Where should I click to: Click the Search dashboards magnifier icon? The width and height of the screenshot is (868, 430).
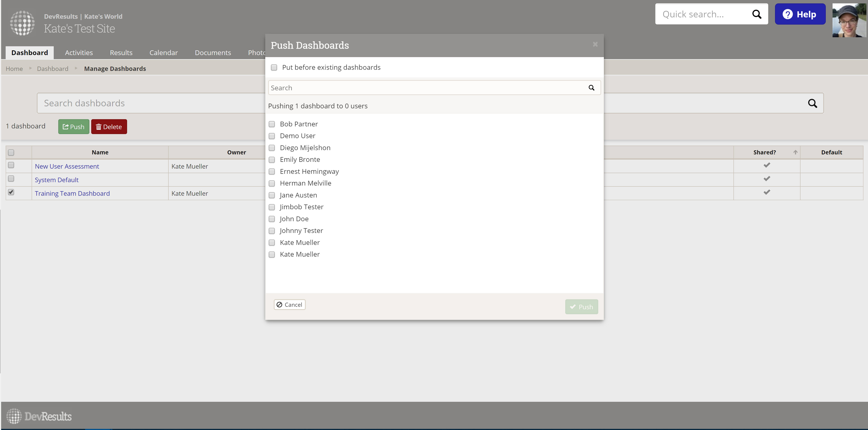pos(812,103)
